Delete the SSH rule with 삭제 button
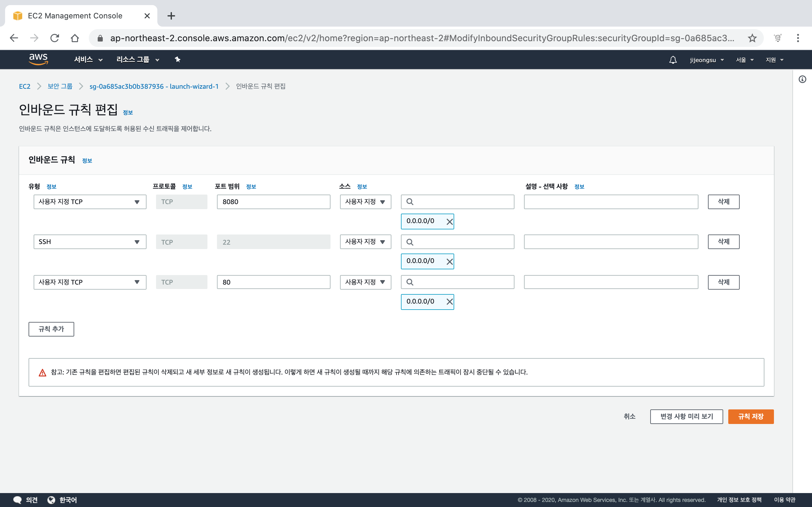Image resolution: width=812 pixels, height=507 pixels. click(x=723, y=242)
